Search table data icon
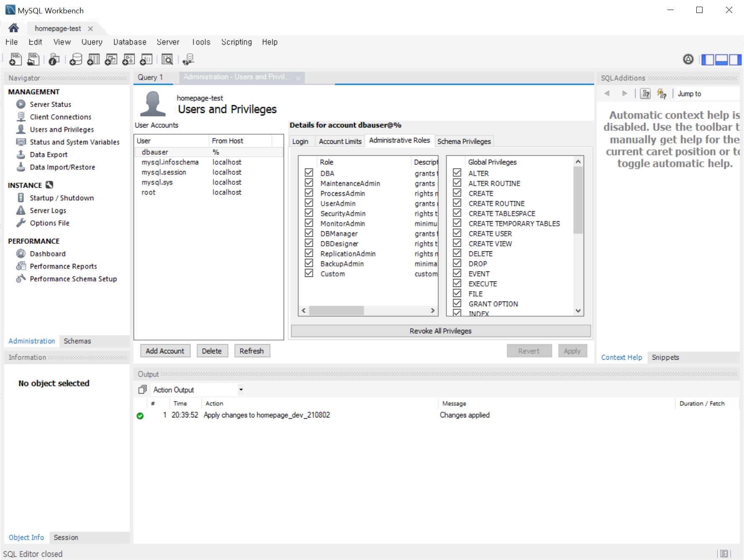 [167, 59]
